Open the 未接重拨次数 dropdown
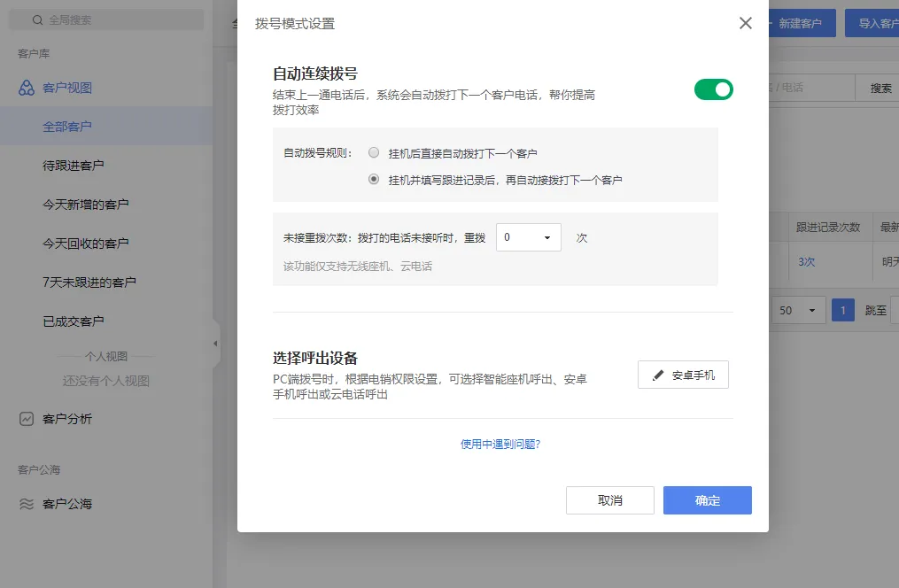This screenshot has height=588, width=899. 528,237
